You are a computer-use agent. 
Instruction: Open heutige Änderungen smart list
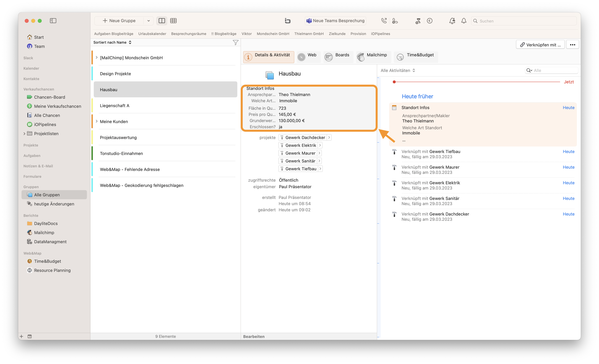54,204
